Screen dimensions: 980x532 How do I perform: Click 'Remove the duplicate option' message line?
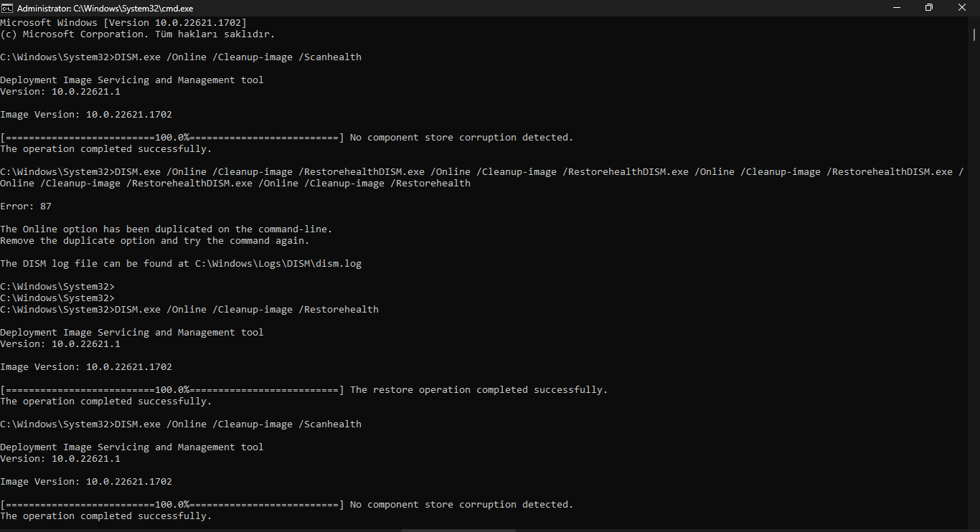(x=155, y=241)
